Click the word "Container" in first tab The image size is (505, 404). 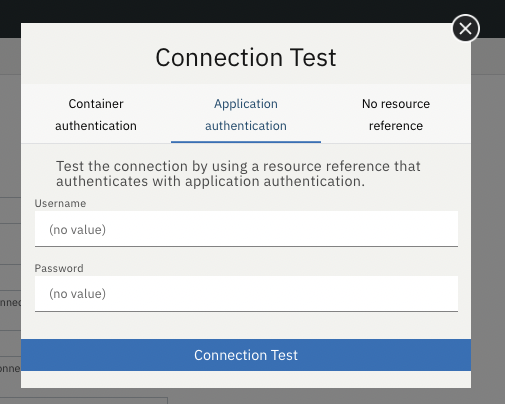click(96, 104)
